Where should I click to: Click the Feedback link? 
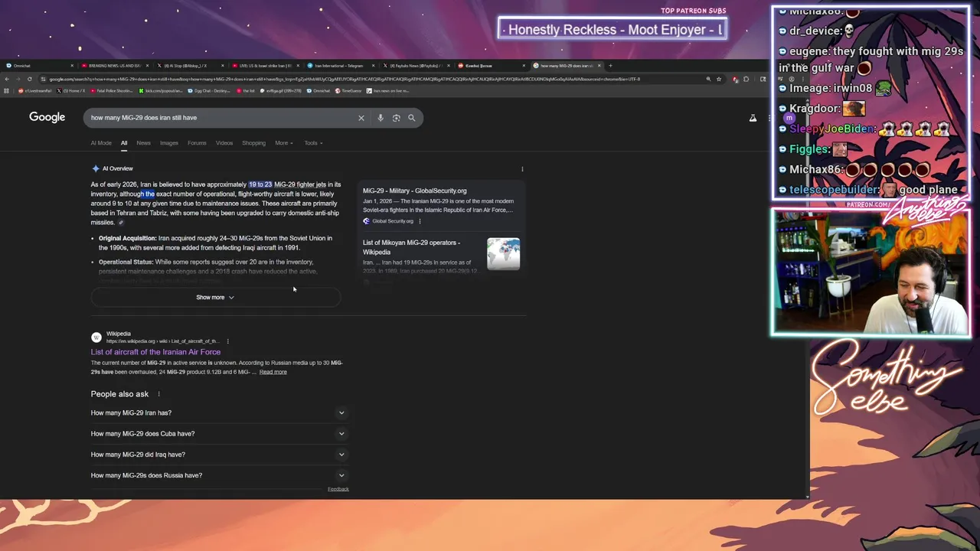338,489
